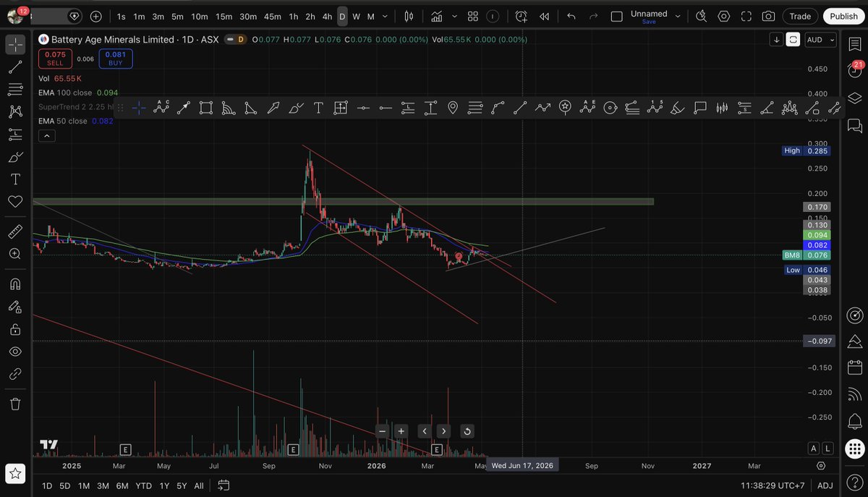
Task: Open the alerts clock panel with 21 badge
Action: (854, 71)
